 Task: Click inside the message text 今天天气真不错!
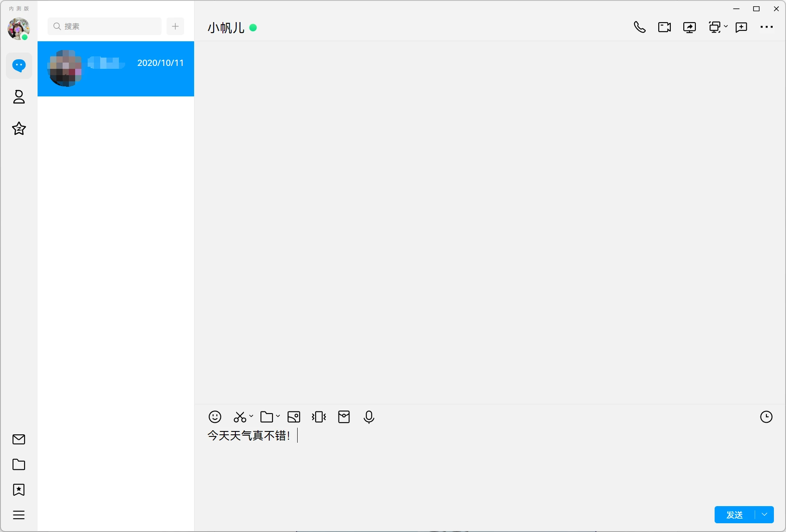249,436
